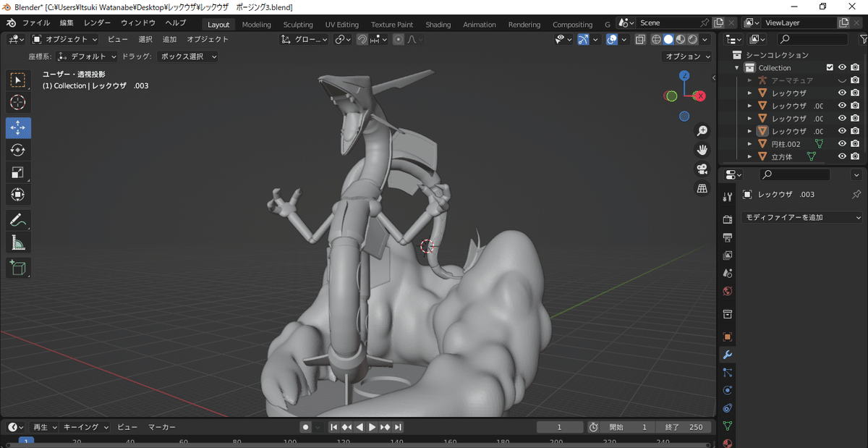Hide Collection in viewport via eye icon

click(x=842, y=68)
